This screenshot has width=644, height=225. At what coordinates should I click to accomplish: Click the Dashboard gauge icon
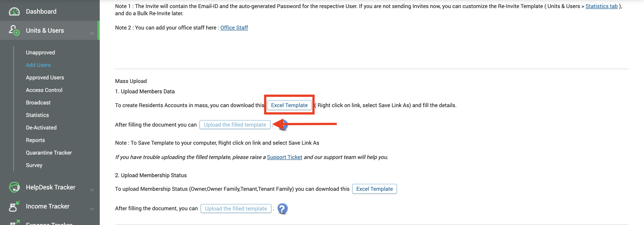click(14, 11)
